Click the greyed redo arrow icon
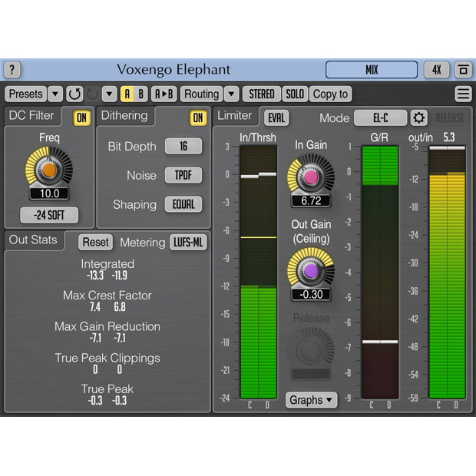 point(92,94)
